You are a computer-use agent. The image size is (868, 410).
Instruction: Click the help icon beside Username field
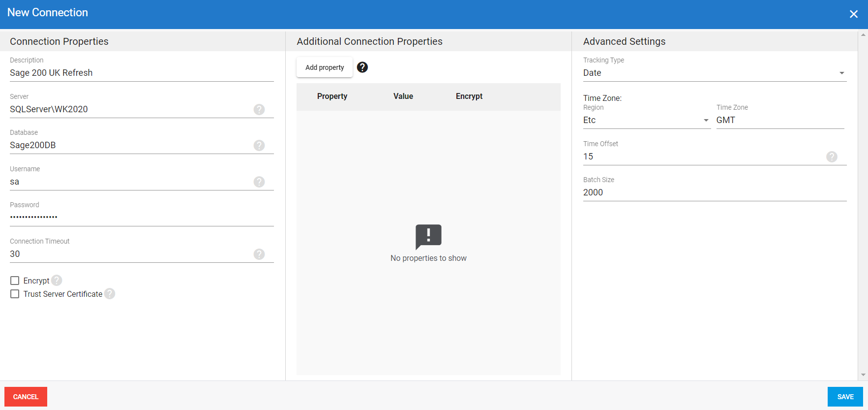[259, 182]
